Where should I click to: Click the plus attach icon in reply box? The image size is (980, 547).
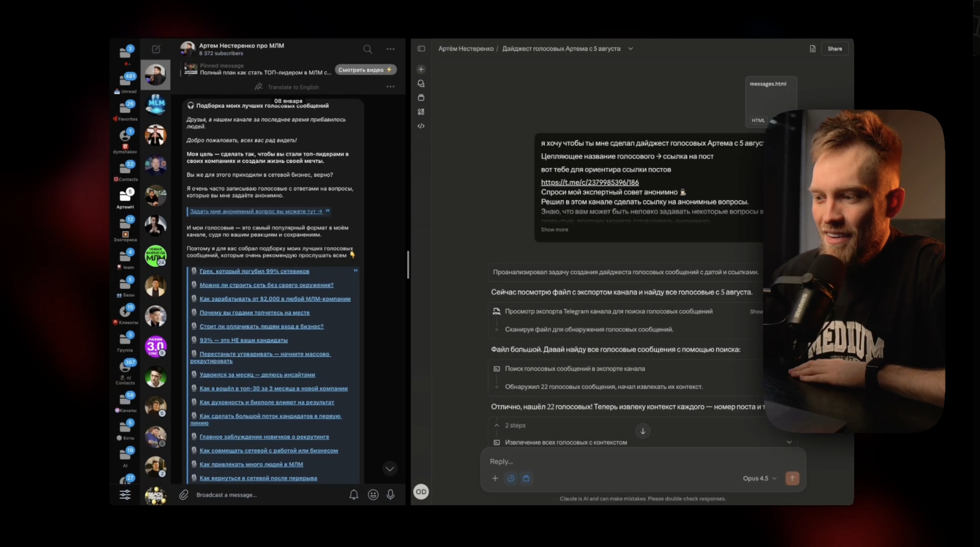495,478
